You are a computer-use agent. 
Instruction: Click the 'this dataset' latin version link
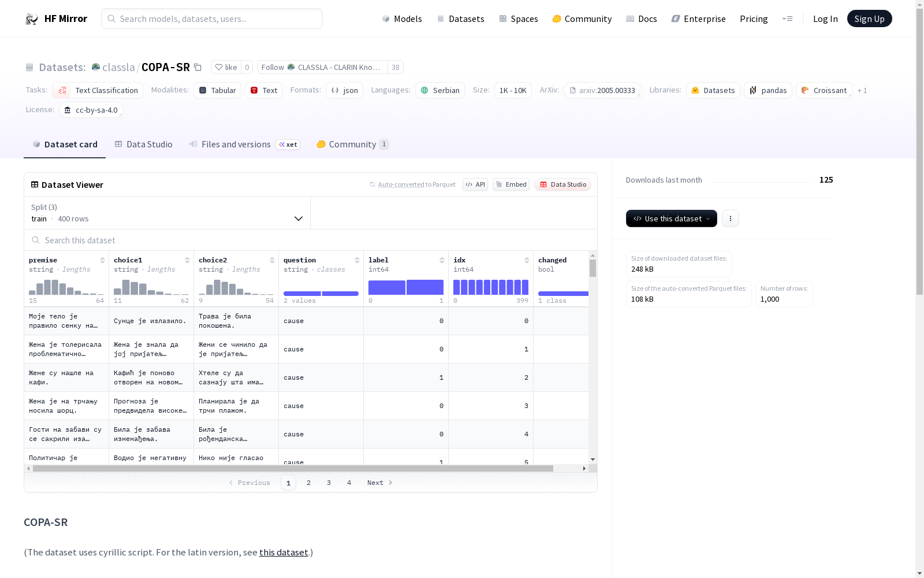(284, 552)
